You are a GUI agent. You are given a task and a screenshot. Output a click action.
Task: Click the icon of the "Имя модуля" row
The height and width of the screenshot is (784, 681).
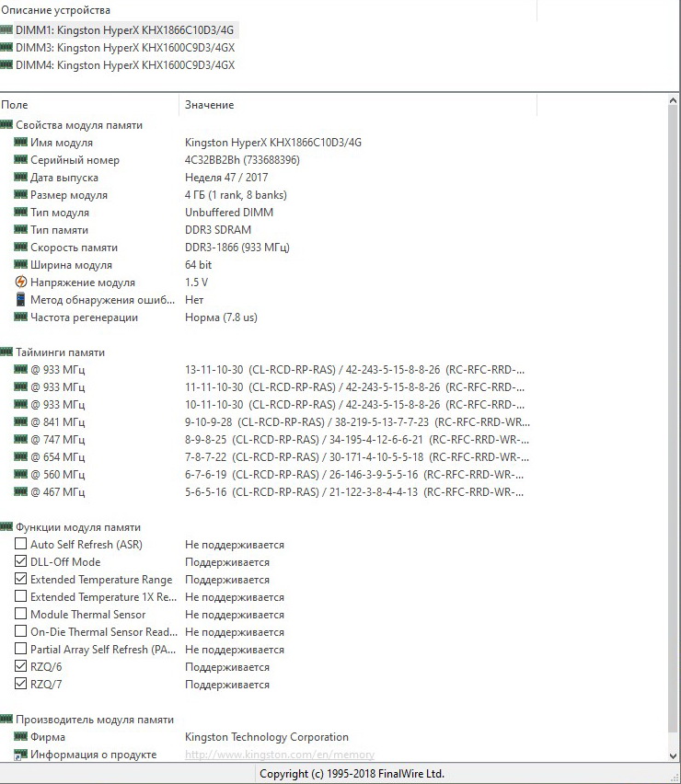[x=20, y=142]
